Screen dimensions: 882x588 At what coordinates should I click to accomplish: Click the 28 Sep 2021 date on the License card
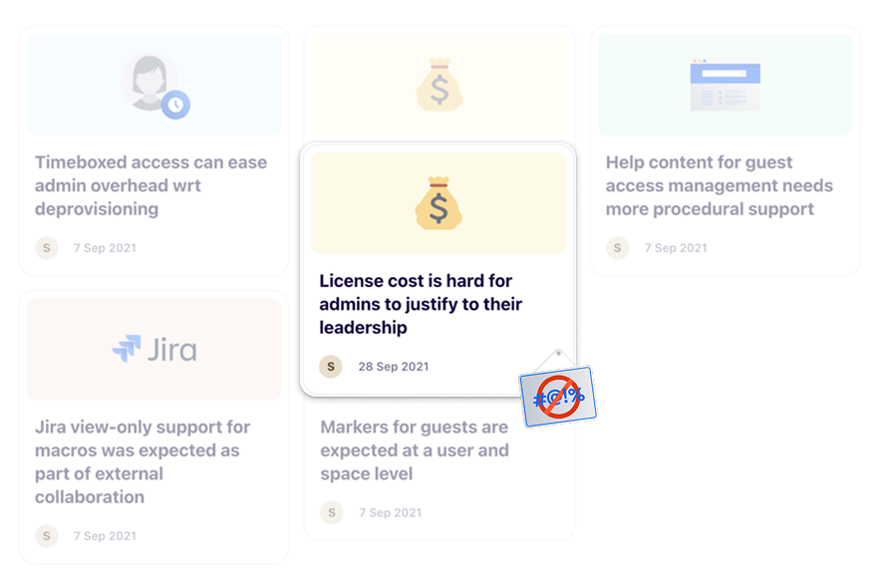(x=394, y=367)
